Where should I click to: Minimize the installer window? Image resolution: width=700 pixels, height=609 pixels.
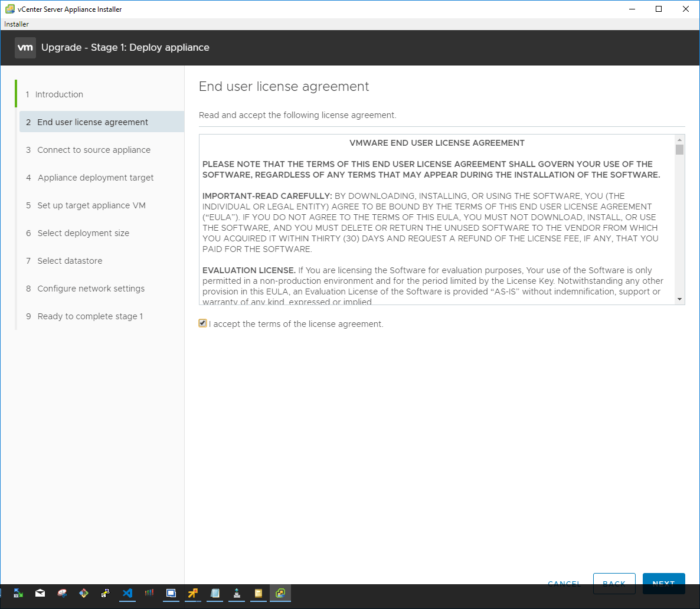632,9
